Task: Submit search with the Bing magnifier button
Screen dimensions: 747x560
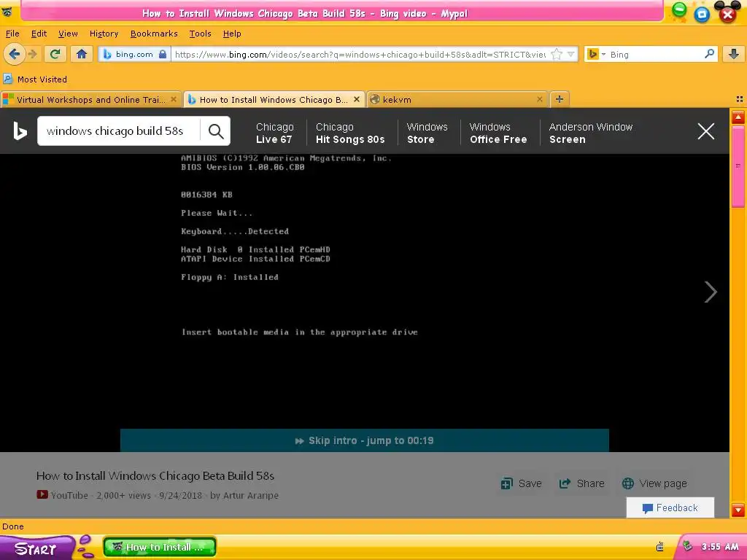Action: pos(216,131)
